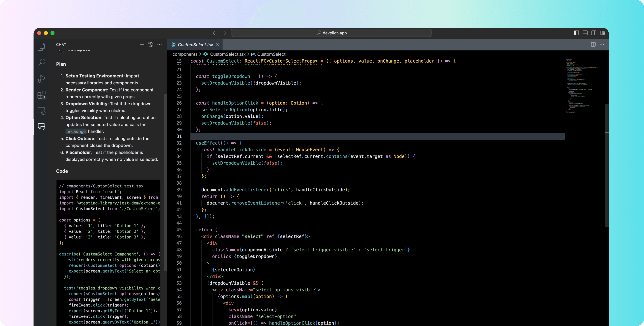644x326 pixels.
Task: Click the describe('CustomSelect Component' line in chat code
Action: [109, 254]
